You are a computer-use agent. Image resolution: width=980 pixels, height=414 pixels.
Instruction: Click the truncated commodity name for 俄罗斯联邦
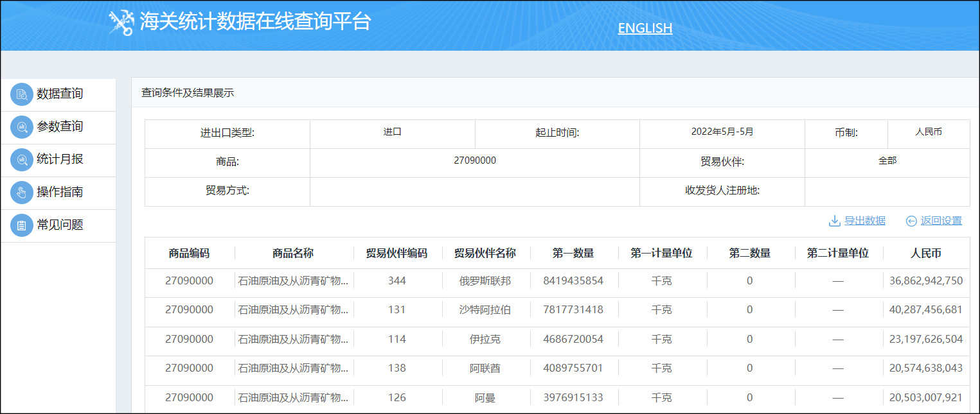(x=292, y=282)
